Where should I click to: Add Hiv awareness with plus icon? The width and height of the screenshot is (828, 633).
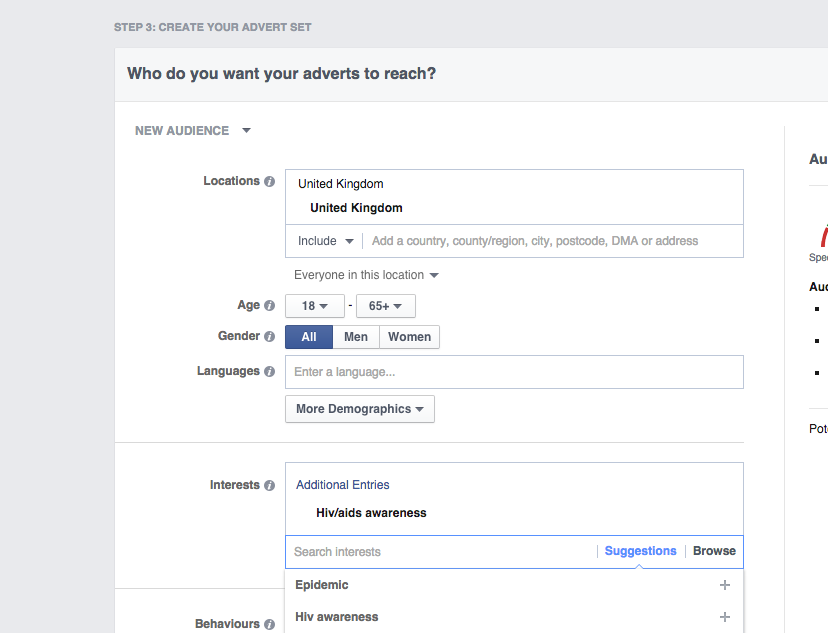click(x=725, y=617)
